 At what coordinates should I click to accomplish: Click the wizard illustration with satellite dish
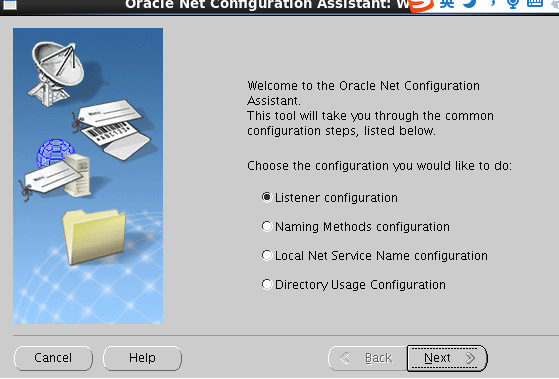[88, 176]
